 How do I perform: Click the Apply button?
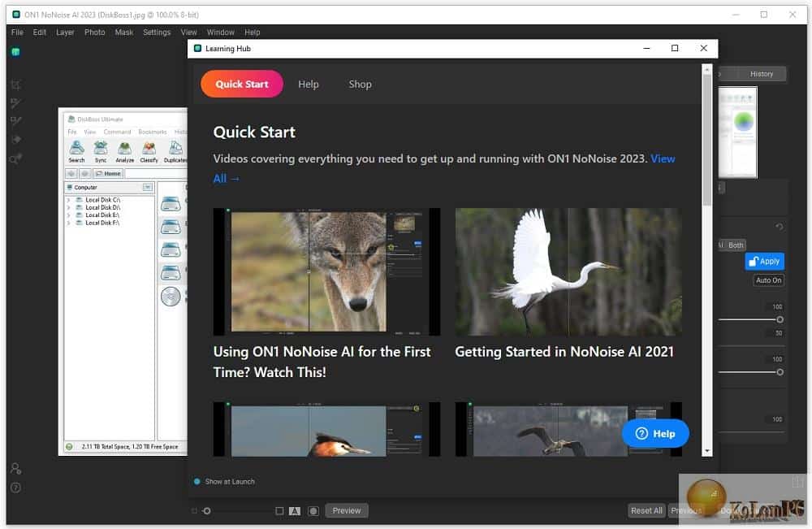coord(764,261)
